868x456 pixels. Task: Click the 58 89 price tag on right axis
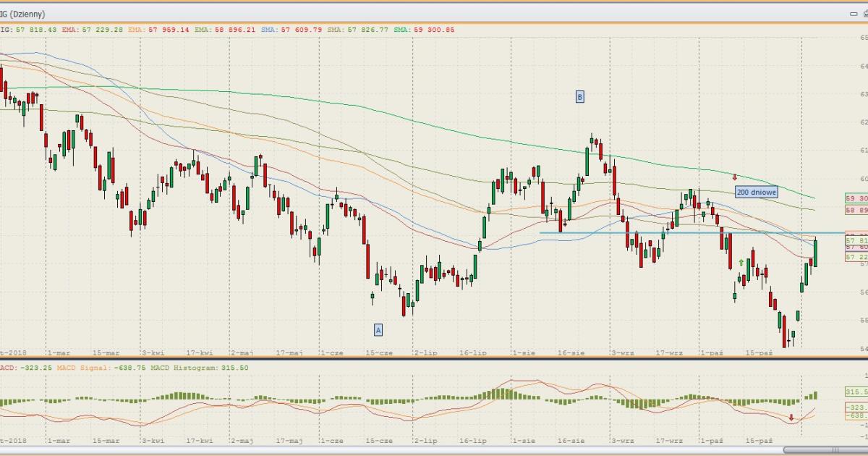(x=856, y=210)
